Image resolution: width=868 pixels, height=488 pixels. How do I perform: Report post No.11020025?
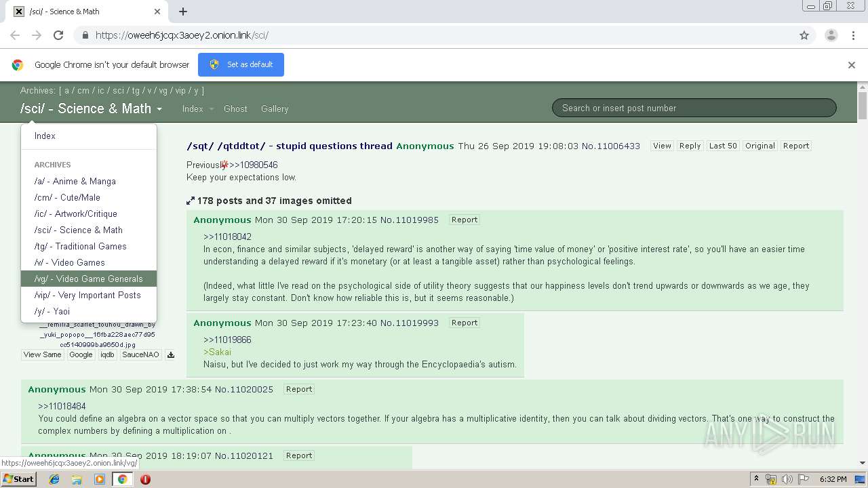299,389
